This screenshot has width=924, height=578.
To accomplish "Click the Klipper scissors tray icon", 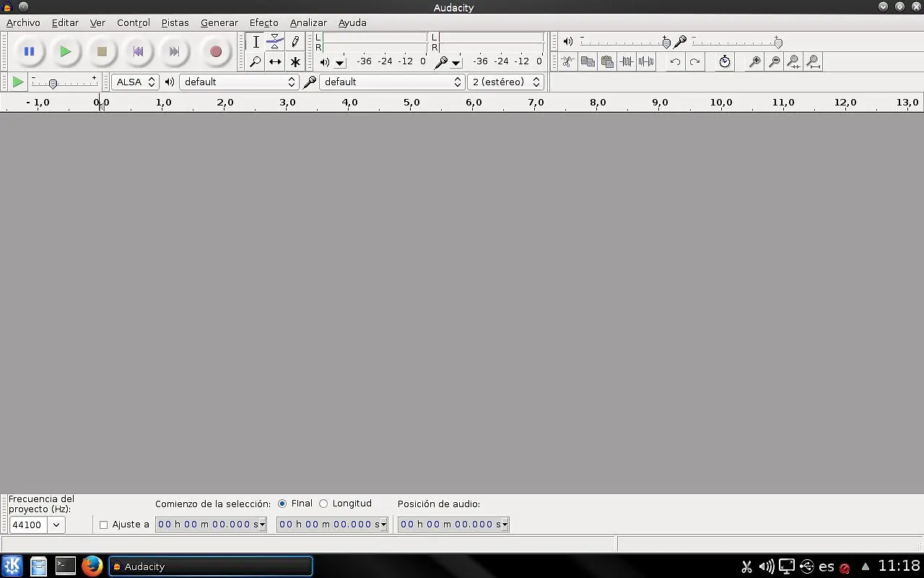I will pos(747,566).
